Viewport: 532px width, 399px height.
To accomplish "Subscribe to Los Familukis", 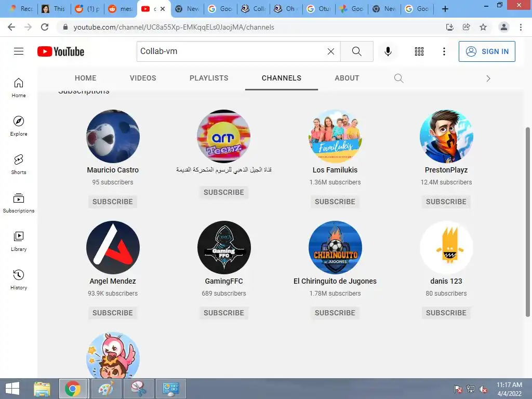I will [335, 202].
